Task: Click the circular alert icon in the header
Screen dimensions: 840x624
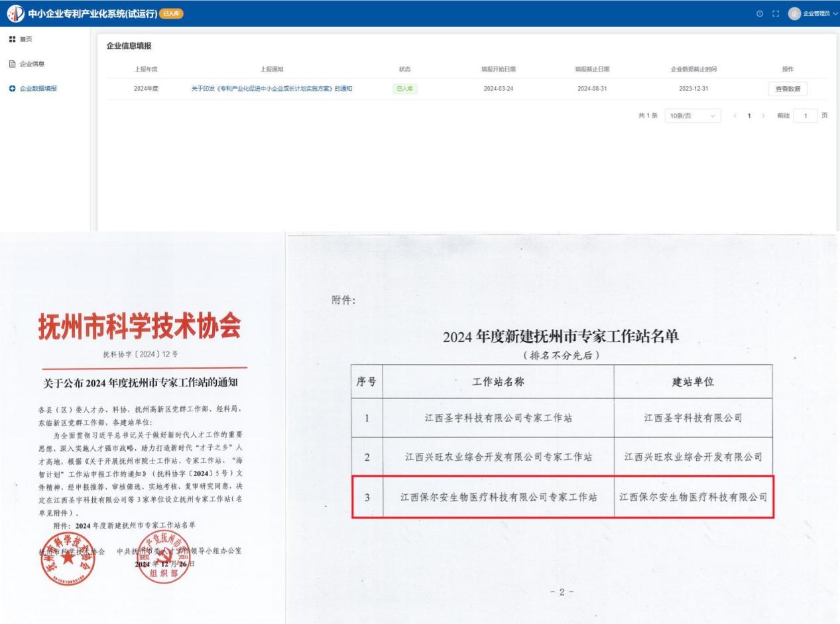Action: (x=760, y=14)
